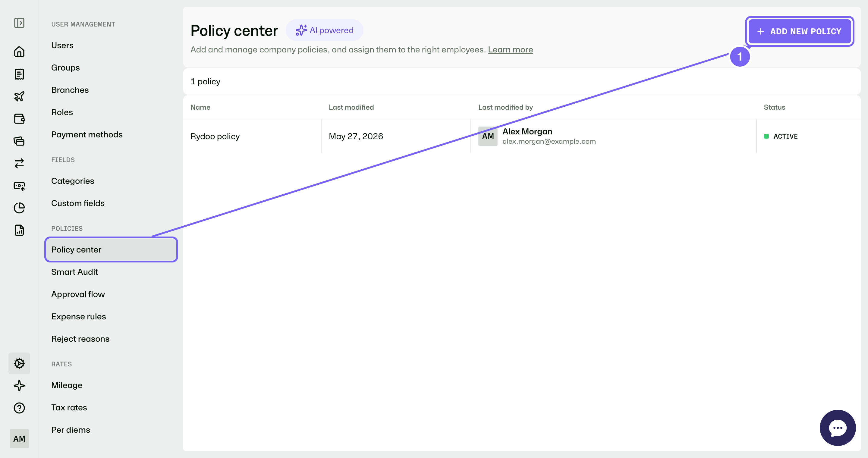Viewport: 868px width, 458px height.
Task: Open the expenses receipt icon
Action: (19, 74)
